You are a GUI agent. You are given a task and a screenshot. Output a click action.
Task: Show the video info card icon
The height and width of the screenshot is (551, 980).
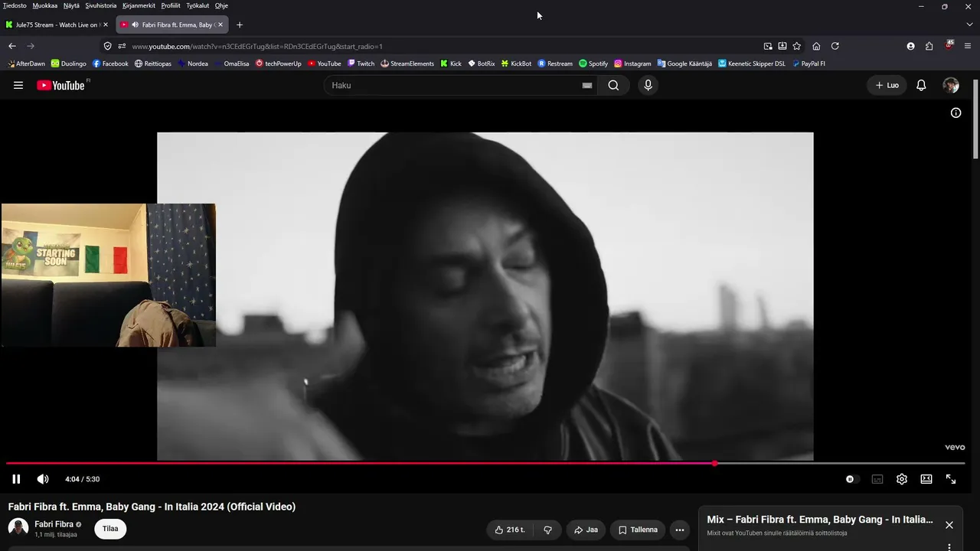click(x=955, y=113)
